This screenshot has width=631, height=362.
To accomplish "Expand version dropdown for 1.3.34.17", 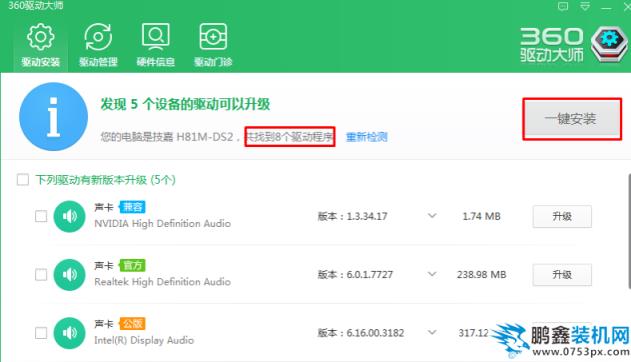I will point(432,216).
